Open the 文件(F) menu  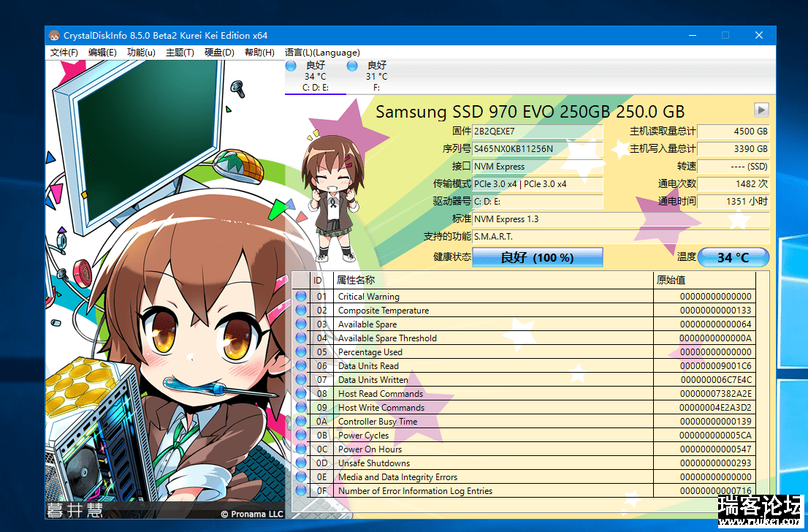pyautogui.click(x=64, y=53)
